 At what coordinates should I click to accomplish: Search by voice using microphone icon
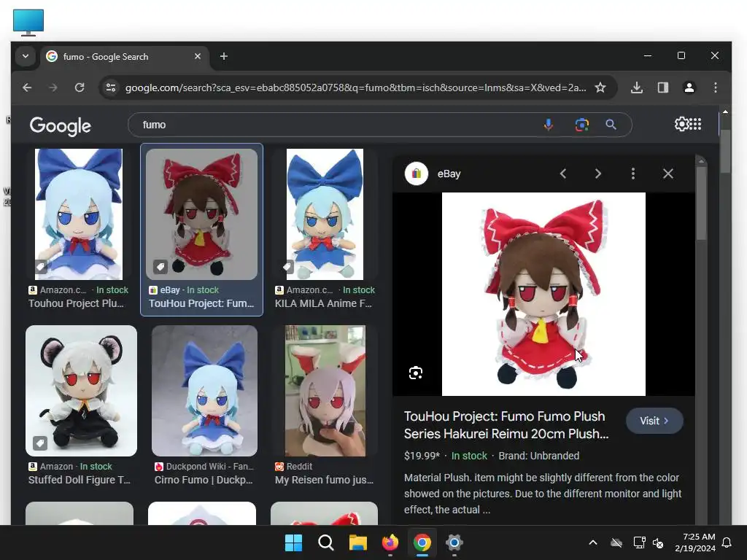(549, 125)
